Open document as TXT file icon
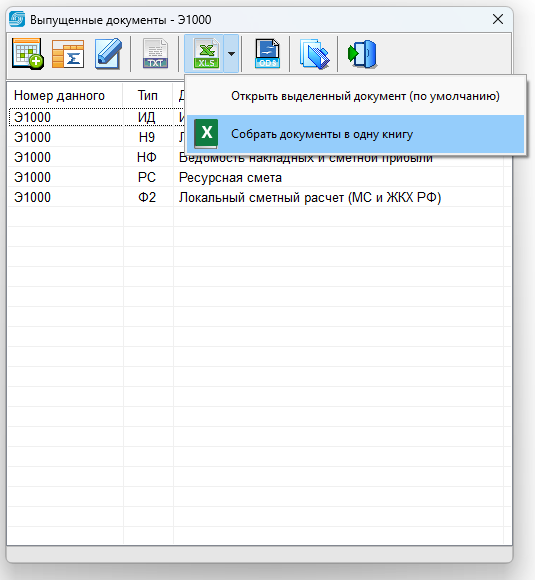The height and width of the screenshot is (580, 535). [x=155, y=54]
